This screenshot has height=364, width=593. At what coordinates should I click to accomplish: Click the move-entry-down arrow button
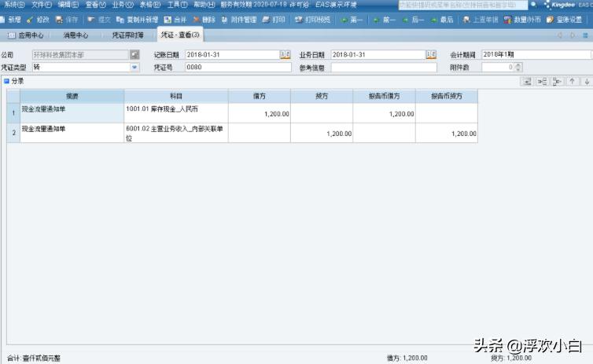tap(587, 81)
